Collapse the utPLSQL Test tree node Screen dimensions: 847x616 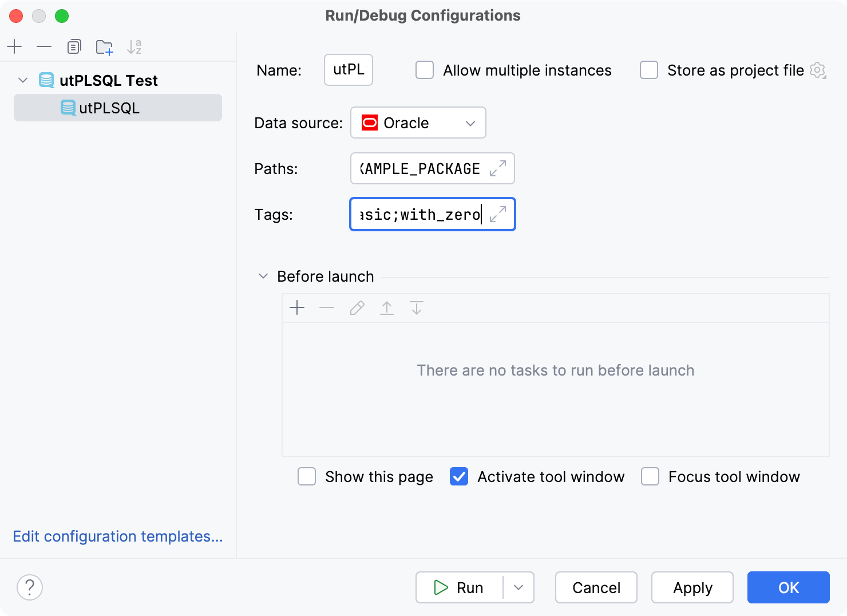(x=23, y=80)
